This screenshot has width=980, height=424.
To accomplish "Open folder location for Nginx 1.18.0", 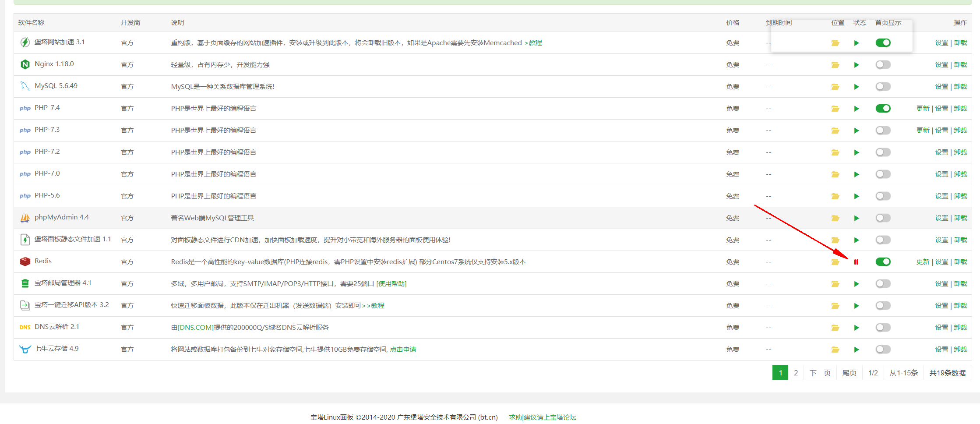I will 835,65.
